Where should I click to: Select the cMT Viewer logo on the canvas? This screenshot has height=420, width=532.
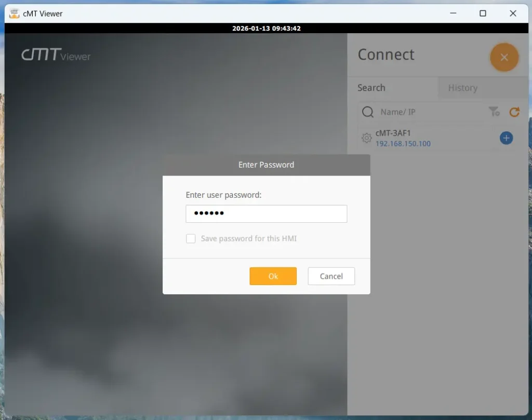[x=55, y=56]
